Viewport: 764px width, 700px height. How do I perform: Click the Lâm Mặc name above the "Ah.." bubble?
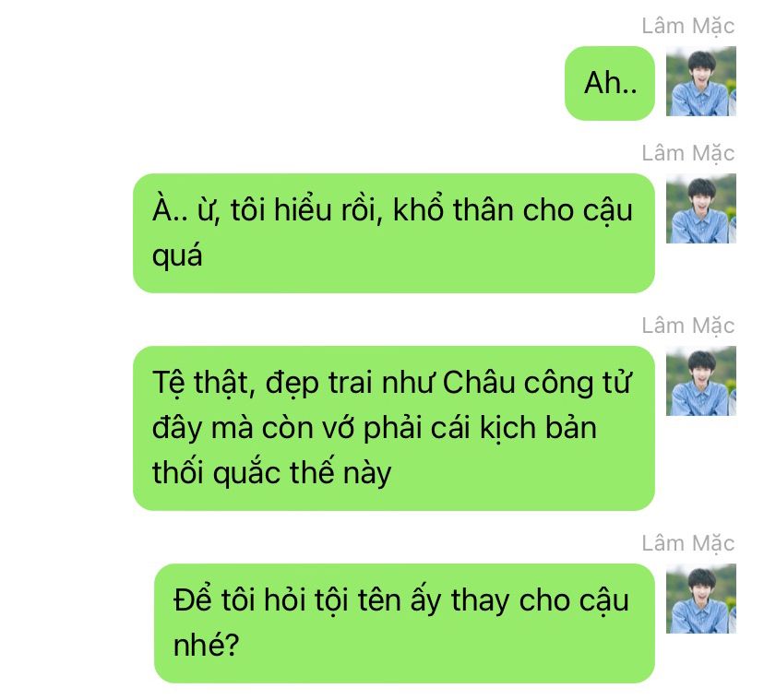click(687, 27)
